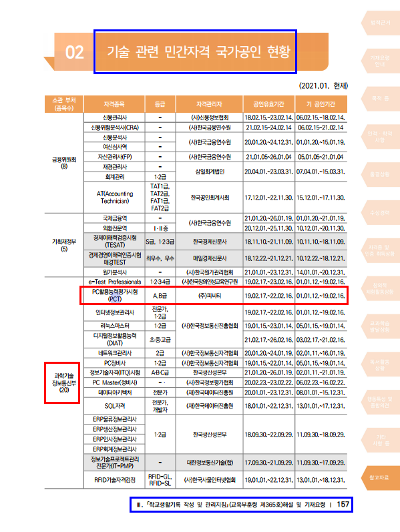The height and width of the screenshot is (532, 400).
Task: Click the 자격종목 column header
Action: tap(114, 104)
